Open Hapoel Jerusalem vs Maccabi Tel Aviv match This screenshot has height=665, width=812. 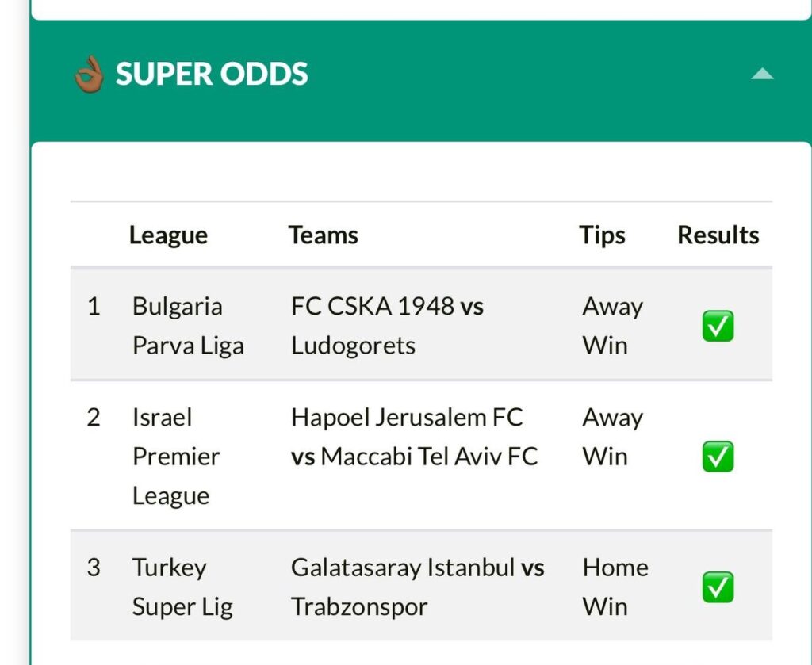coord(414,437)
